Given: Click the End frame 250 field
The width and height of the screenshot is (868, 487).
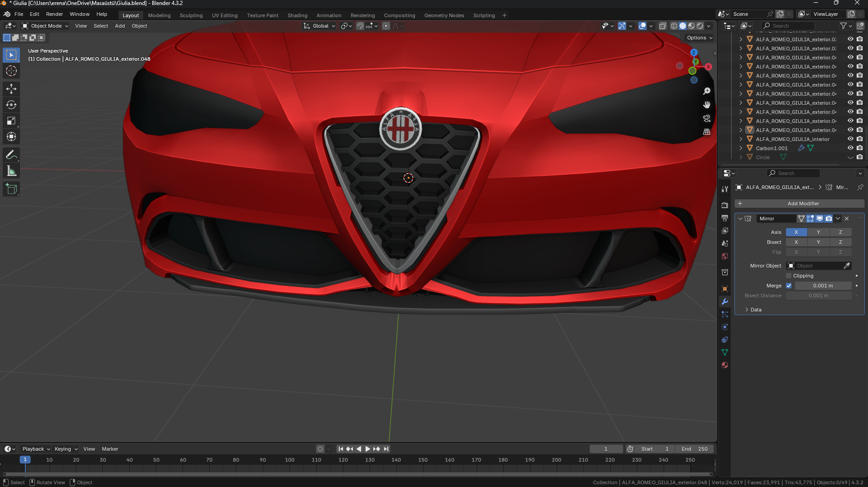Looking at the screenshot, I should tap(694, 449).
